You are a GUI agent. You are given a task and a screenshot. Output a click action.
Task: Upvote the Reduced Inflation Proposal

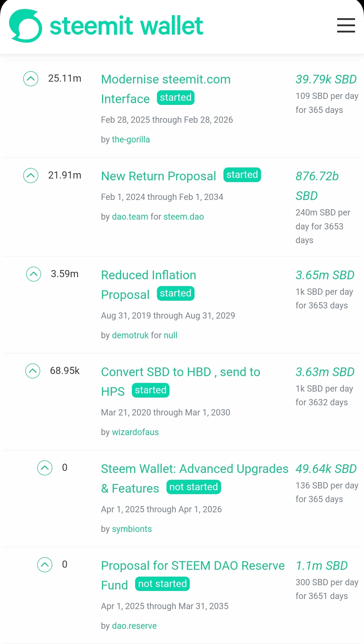(x=34, y=274)
